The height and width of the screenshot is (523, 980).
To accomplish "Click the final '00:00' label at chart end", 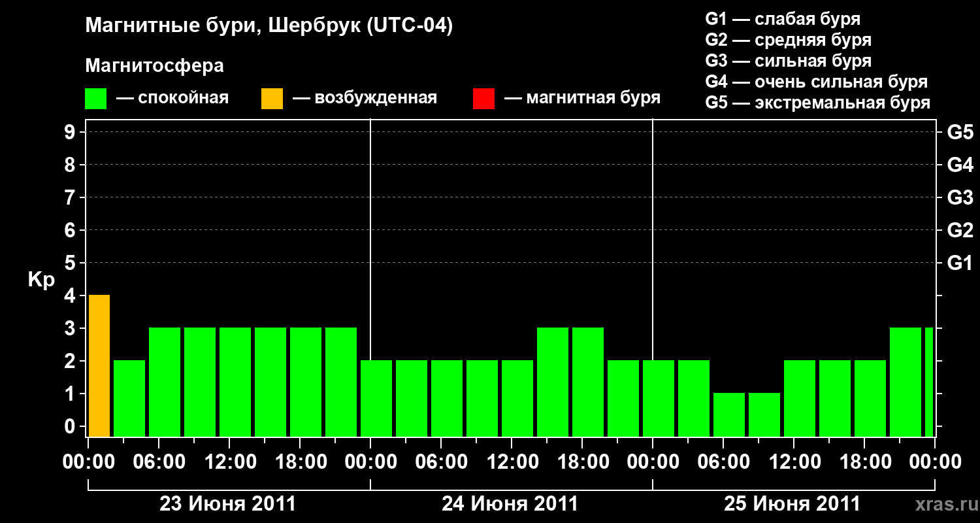I will point(935,462).
